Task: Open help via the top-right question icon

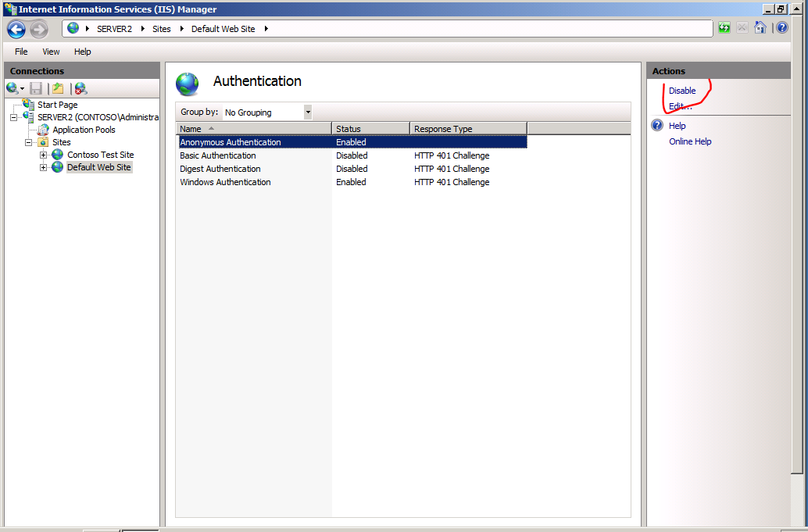Action: [781, 28]
